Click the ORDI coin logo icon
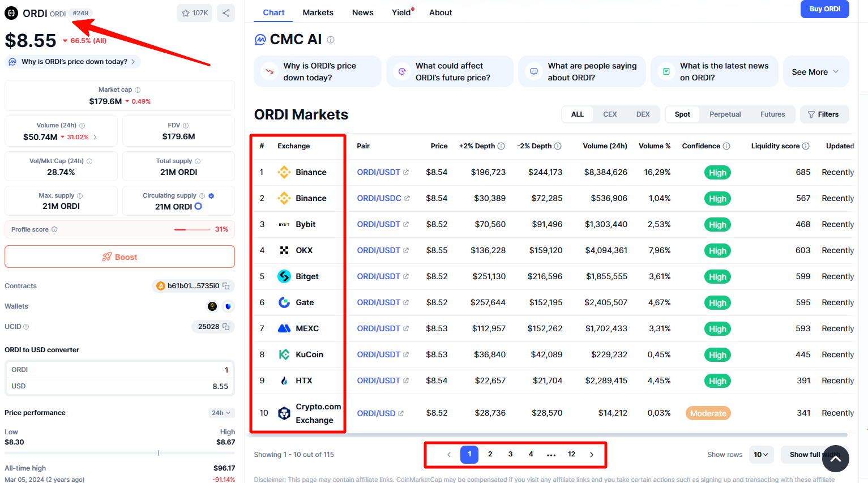The width and height of the screenshot is (868, 483). tap(11, 13)
